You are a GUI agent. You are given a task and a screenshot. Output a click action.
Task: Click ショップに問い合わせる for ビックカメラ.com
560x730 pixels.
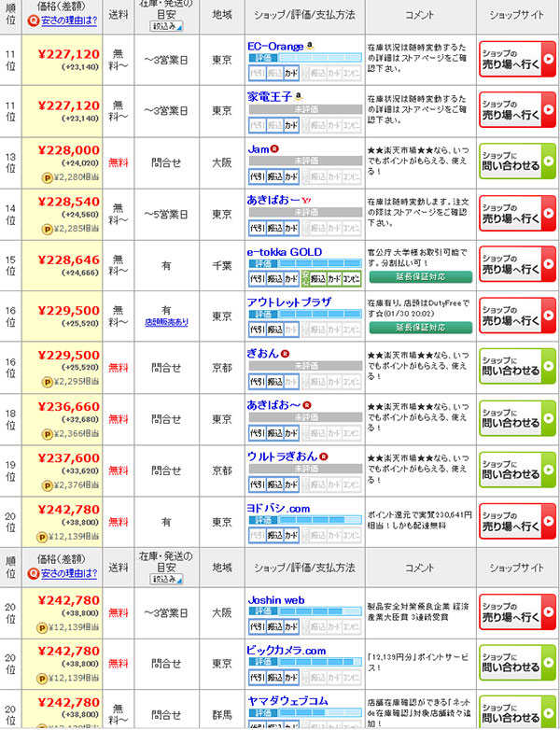click(517, 663)
